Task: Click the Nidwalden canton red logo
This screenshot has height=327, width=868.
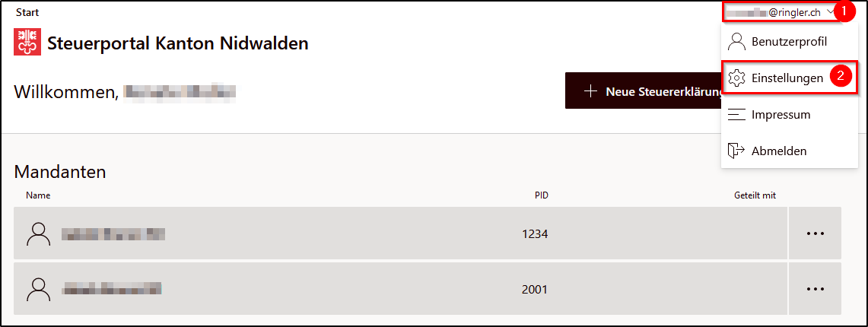Action: click(x=27, y=42)
